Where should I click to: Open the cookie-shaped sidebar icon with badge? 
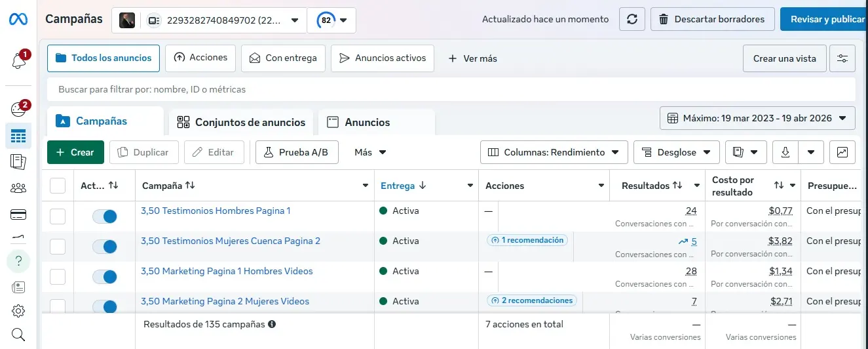18,110
